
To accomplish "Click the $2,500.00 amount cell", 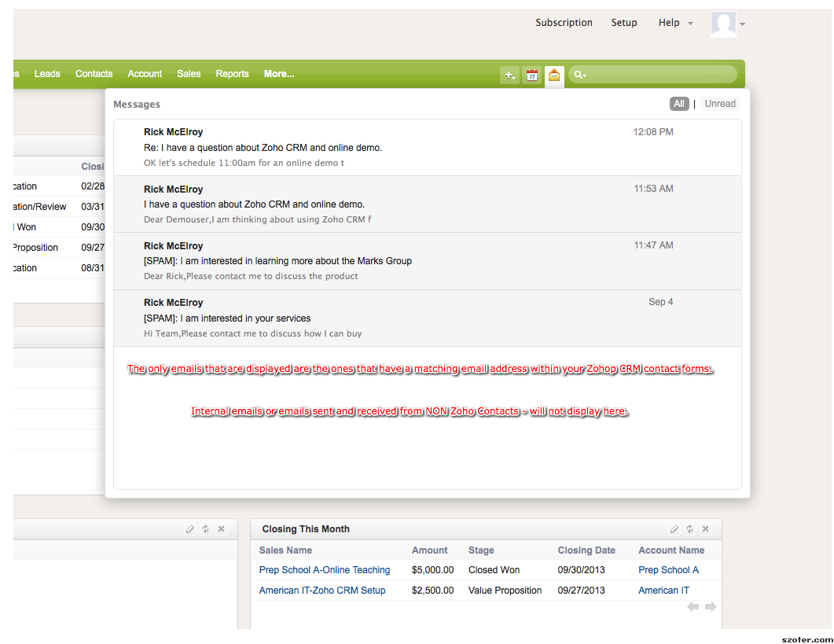I will 433,591.
